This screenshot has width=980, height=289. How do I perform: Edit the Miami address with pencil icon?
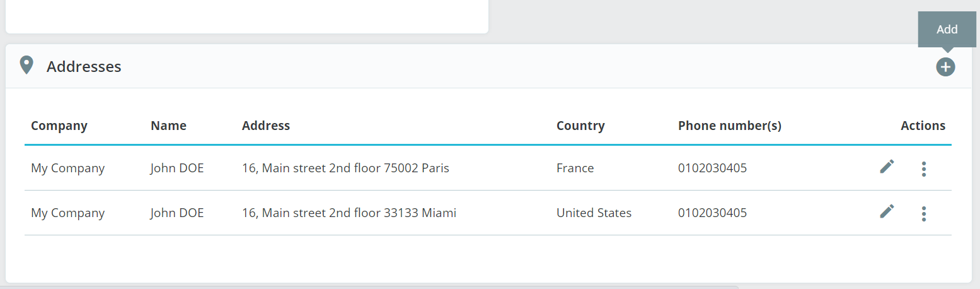pyautogui.click(x=887, y=211)
